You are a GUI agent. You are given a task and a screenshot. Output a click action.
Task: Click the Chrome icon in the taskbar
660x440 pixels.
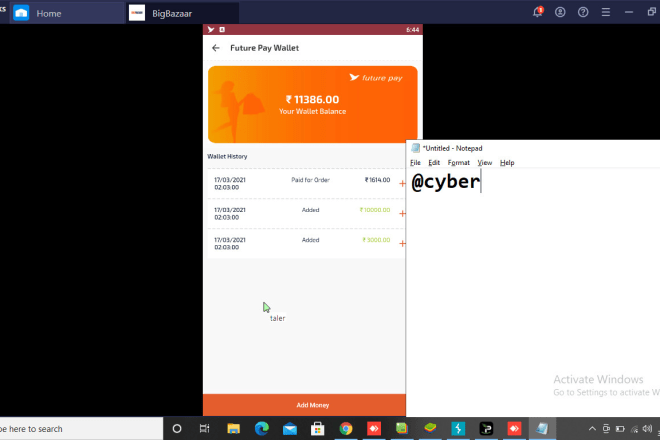point(346,428)
